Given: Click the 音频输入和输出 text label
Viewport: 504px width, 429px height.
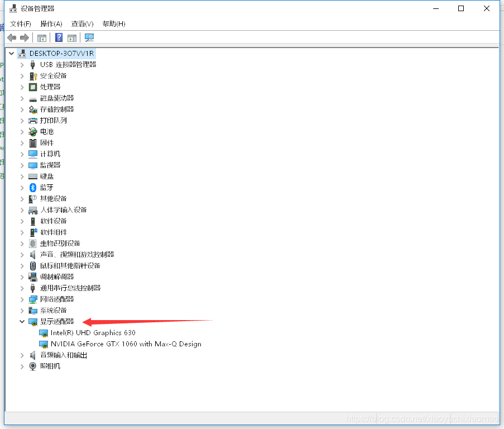Looking at the screenshot, I should pyautogui.click(x=64, y=355).
